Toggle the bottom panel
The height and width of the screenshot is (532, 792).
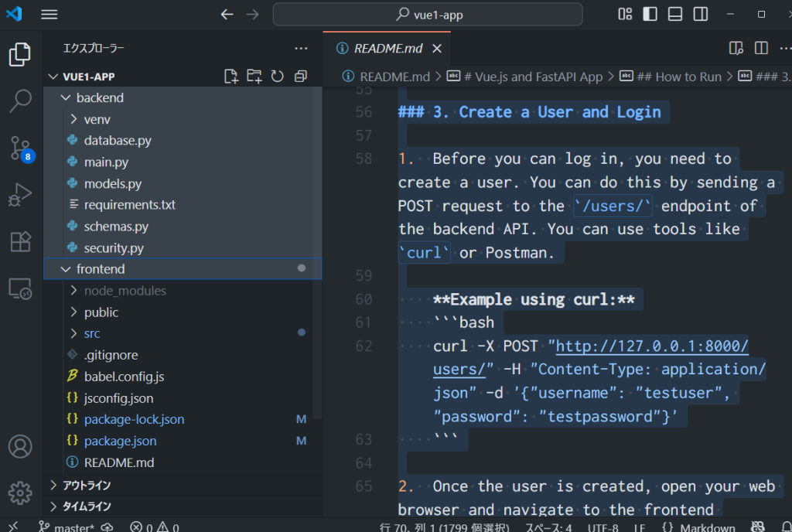[x=675, y=14]
